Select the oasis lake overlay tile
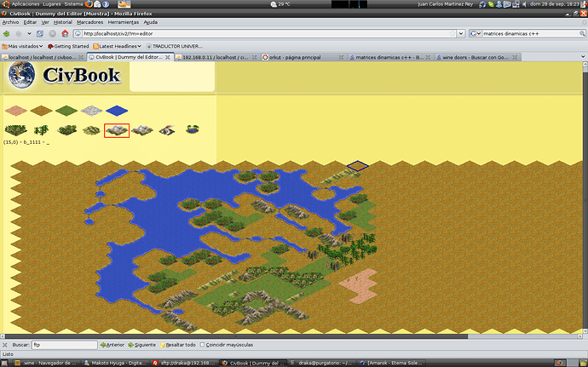588x367 pixels. 193,129
